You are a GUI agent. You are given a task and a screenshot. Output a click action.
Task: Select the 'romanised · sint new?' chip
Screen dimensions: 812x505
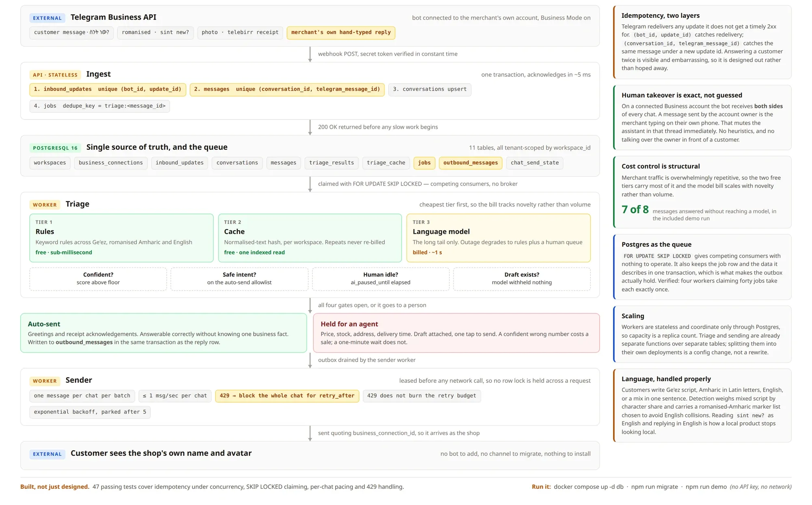point(155,32)
